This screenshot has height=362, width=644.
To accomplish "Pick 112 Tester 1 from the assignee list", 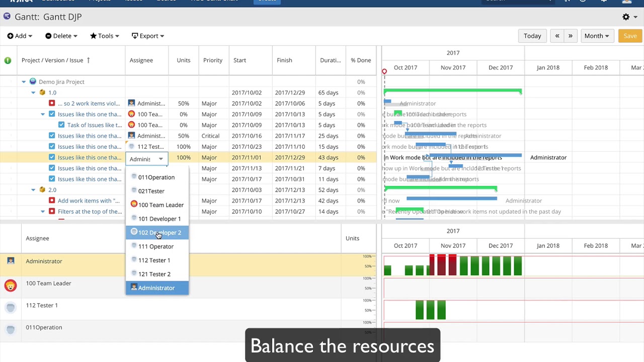I will (157, 260).
